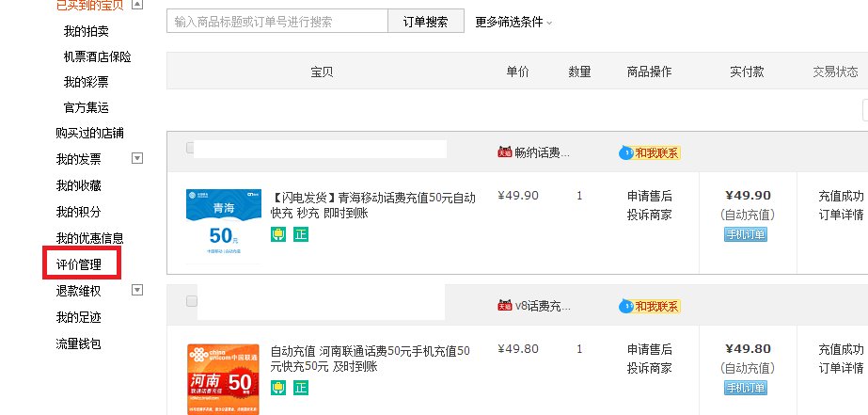Open 我的拍卖 in the sidebar

(x=86, y=32)
